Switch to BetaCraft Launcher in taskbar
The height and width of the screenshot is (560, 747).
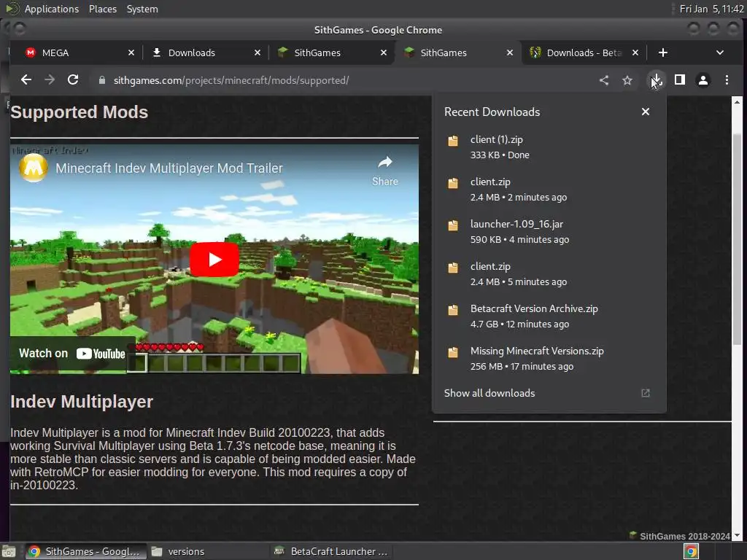(x=331, y=551)
